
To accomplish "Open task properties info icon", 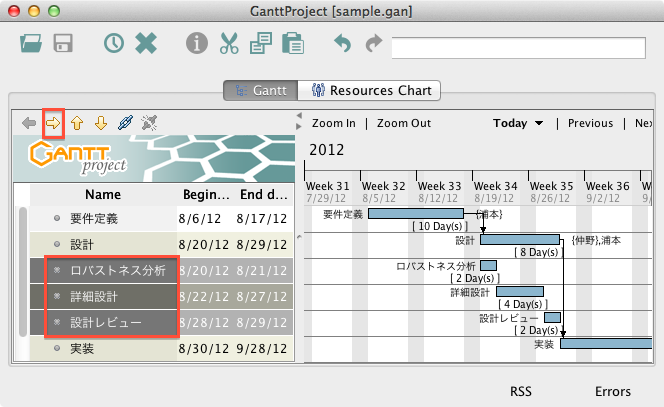I will pos(197,44).
